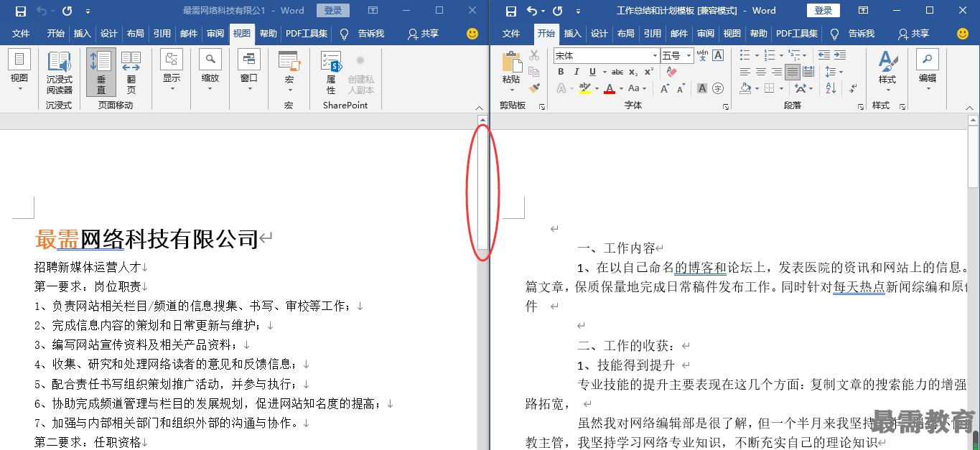Click the Enclosed Character (字) icon
This screenshot has width=980, height=450.
[717, 88]
